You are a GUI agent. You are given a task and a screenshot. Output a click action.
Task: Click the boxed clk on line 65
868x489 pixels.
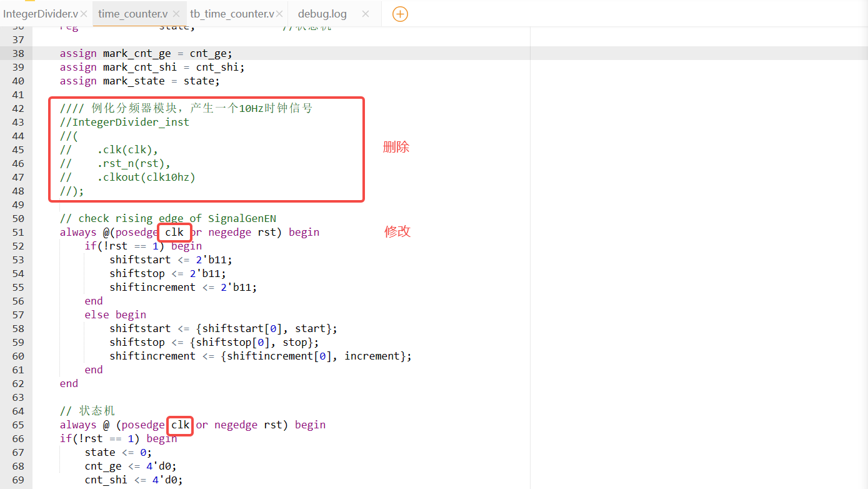[x=181, y=425]
